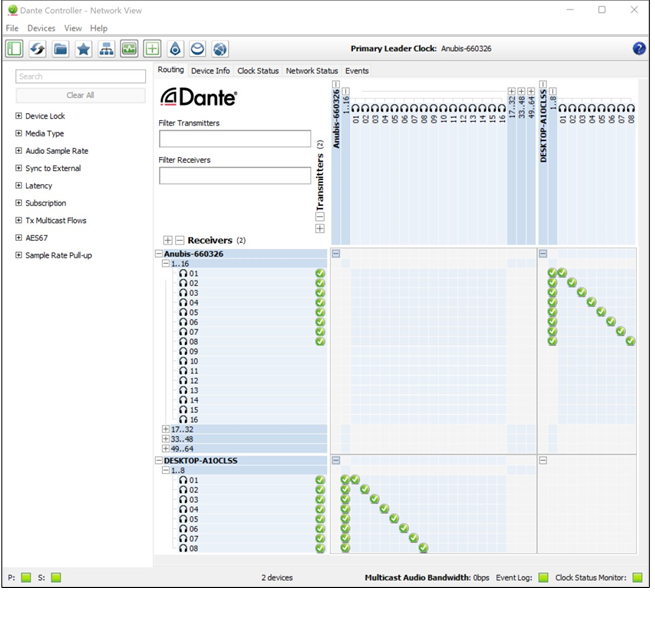This screenshot has width=655, height=626.
Task: Toggle subscription DESKTOP rx 01 to Anubis tx 01
Action: coord(355,479)
